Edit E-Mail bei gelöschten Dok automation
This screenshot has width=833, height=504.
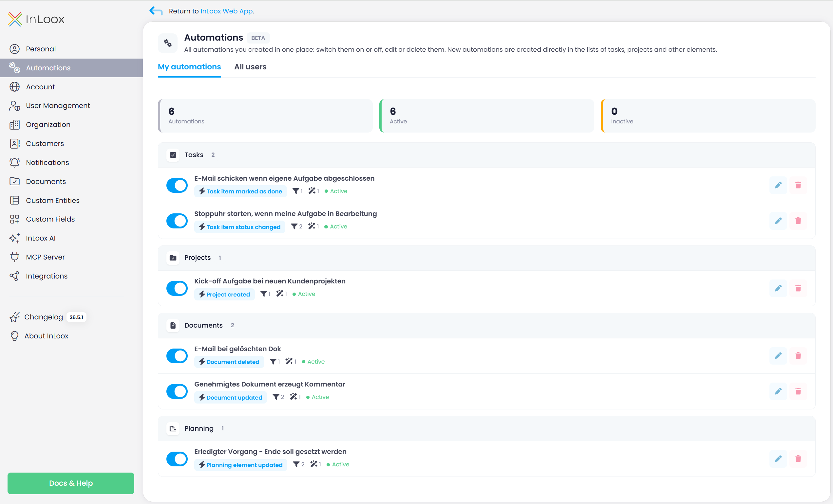[778, 356]
